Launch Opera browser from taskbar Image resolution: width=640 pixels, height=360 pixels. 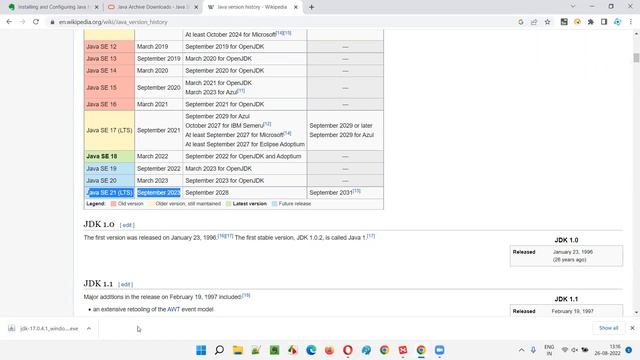(x=347, y=350)
